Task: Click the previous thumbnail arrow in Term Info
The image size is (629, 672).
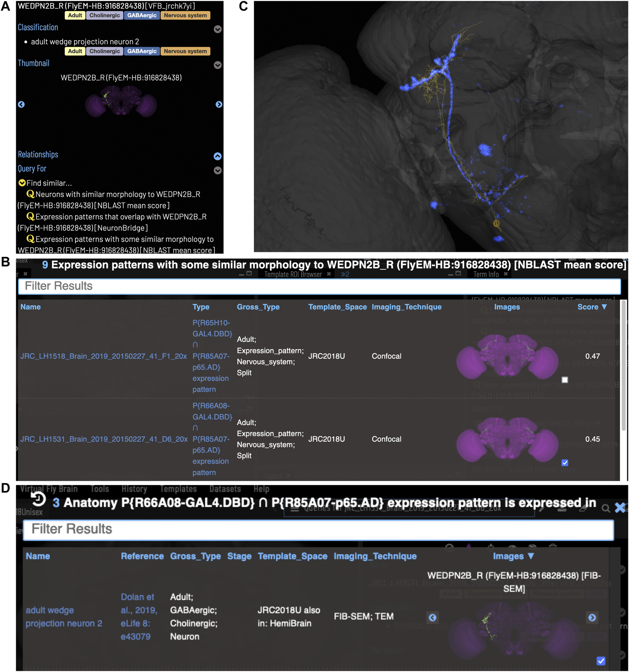Action: (x=21, y=104)
